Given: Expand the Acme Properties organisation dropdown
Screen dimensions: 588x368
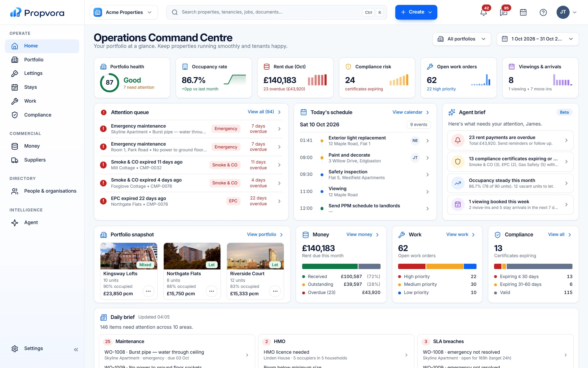Looking at the screenshot, I should (x=124, y=12).
